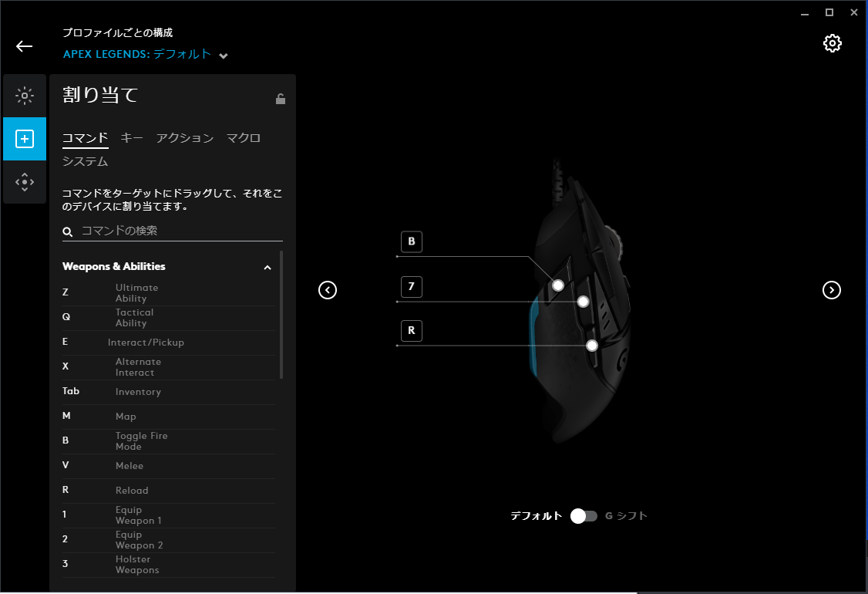The image size is (868, 594).
Task: Click the R button assignment label
Action: tap(411, 331)
